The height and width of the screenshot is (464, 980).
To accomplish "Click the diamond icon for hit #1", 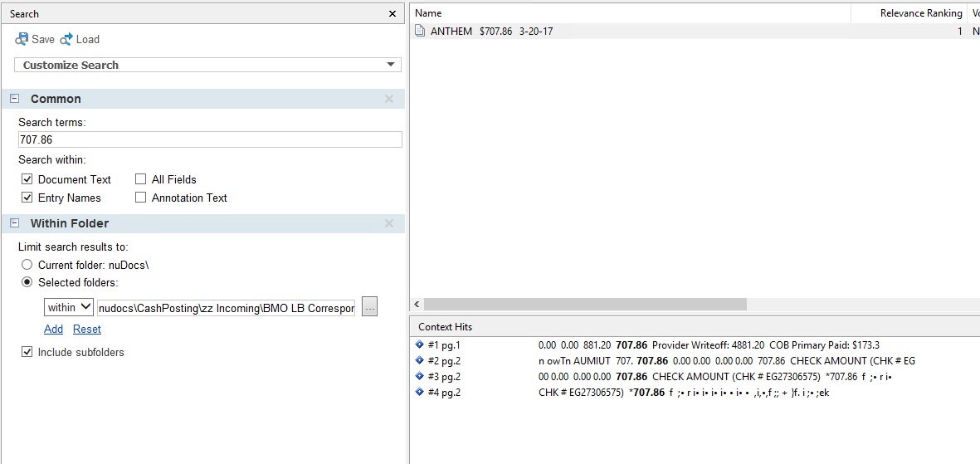I will pos(419,344).
